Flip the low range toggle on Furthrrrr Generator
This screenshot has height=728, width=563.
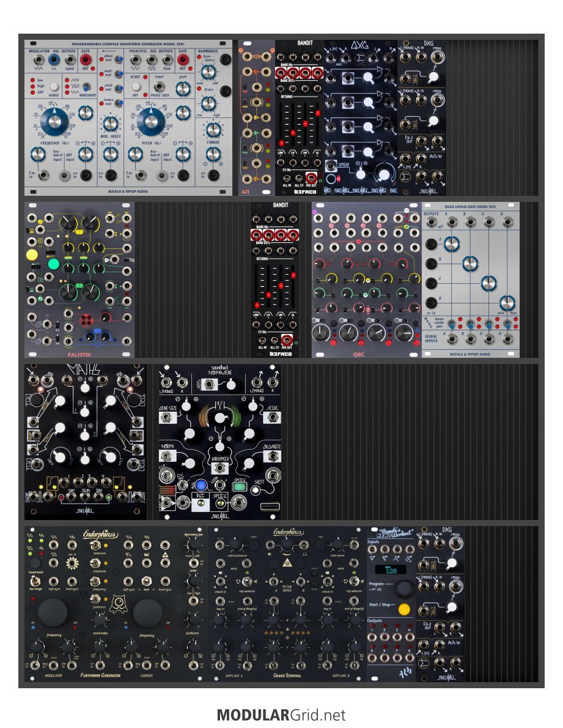coord(35,581)
